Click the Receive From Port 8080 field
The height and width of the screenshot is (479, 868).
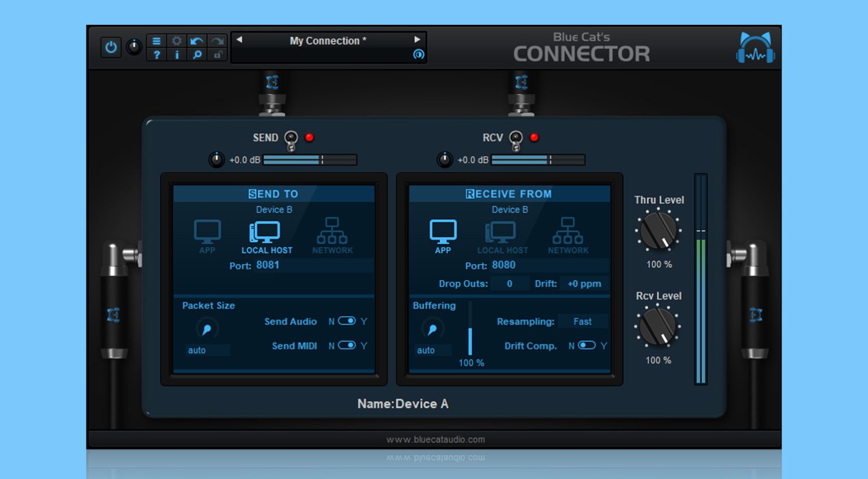tap(505, 265)
